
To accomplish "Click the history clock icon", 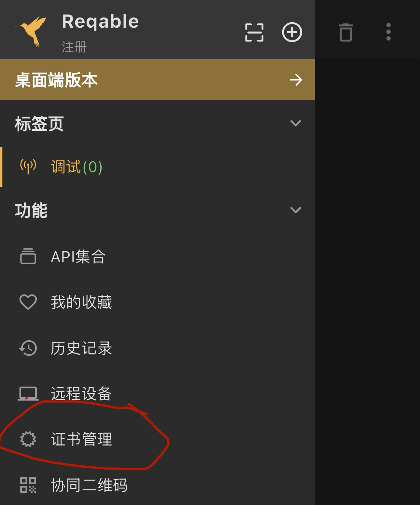I will pyautogui.click(x=28, y=348).
